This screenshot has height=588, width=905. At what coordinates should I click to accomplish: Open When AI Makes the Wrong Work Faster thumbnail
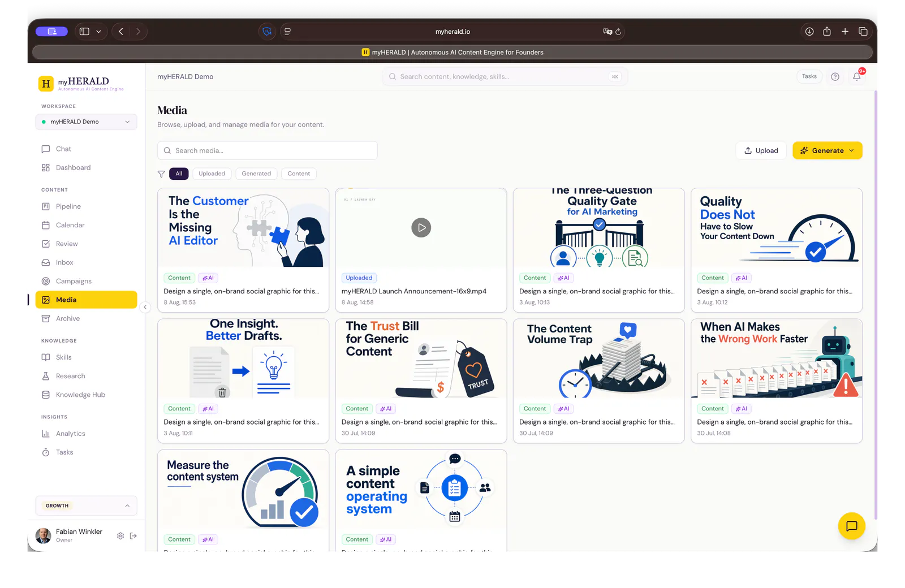(x=777, y=358)
